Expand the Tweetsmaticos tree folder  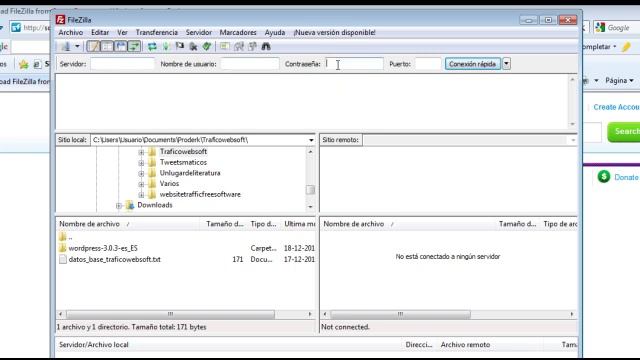[x=141, y=162]
